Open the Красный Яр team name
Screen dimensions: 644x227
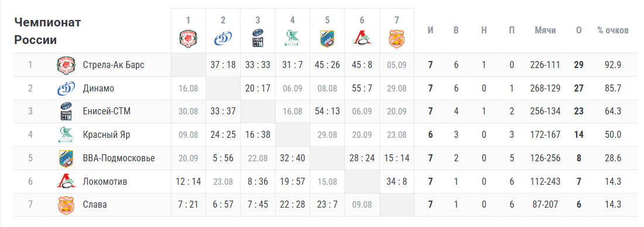pos(107,134)
